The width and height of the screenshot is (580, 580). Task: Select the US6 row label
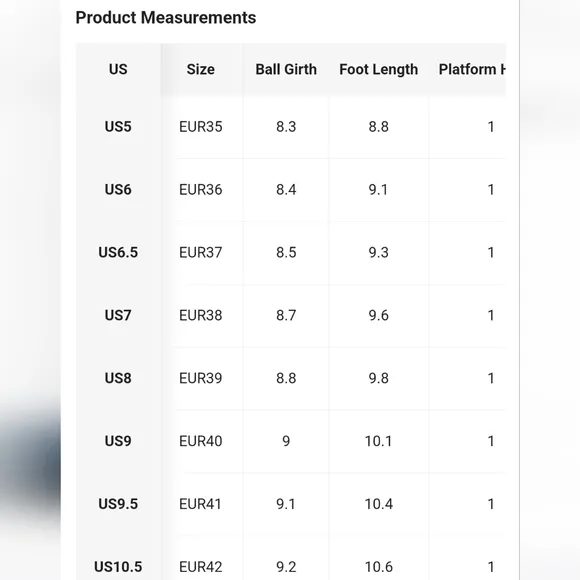point(118,189)
